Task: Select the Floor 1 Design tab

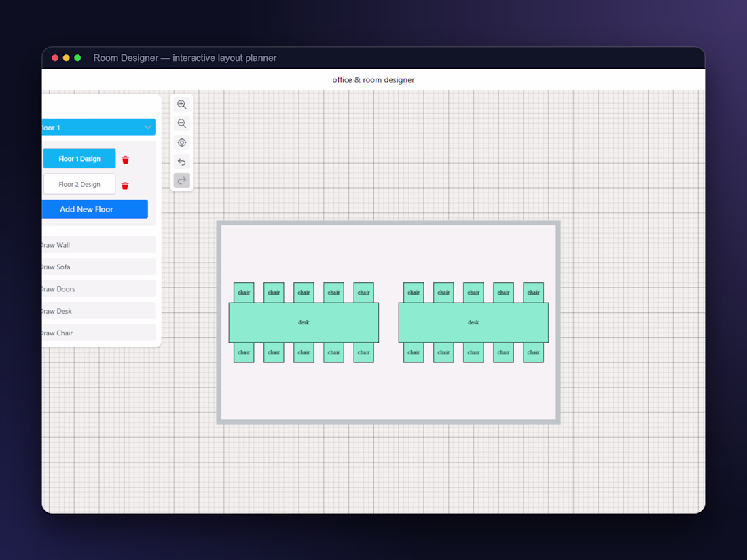Action: [79, 159]
